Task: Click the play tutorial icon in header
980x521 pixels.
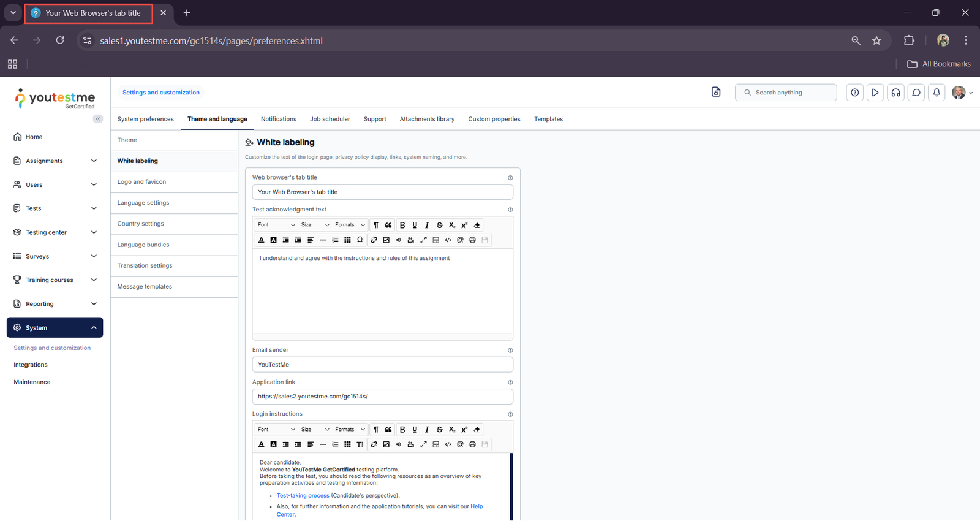Action: point(875,93)
